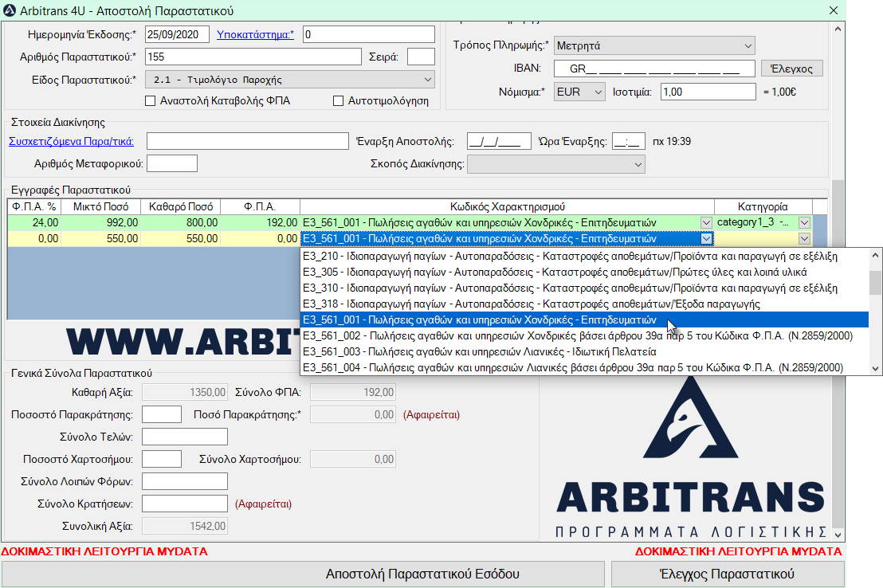Click the dropdown list scroll down arrow

875,369
